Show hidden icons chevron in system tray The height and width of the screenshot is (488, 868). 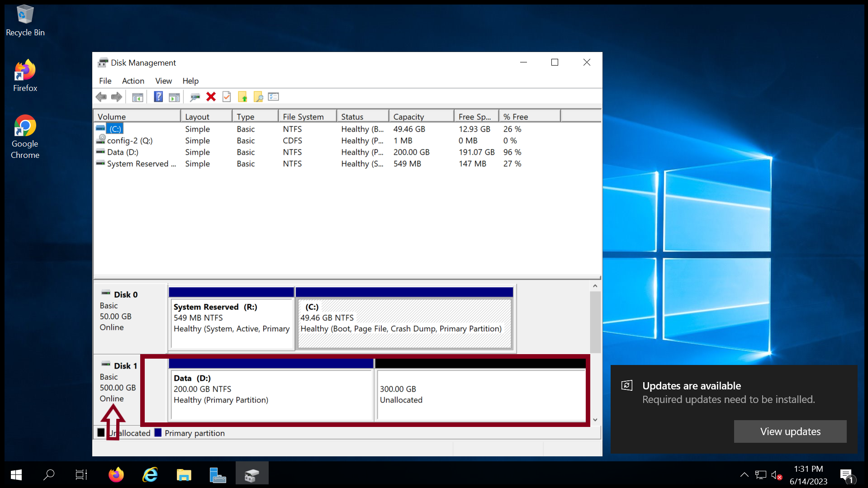[x=744, y=474]
